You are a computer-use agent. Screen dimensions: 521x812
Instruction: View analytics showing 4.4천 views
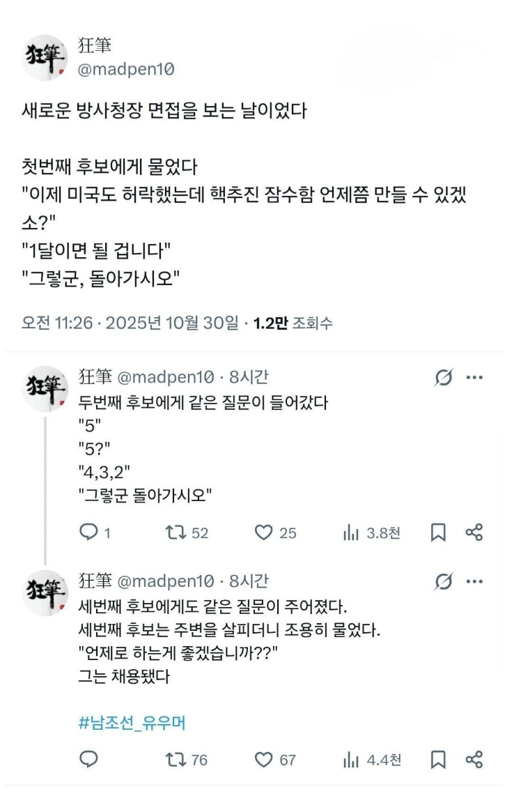tap(350, 759)
